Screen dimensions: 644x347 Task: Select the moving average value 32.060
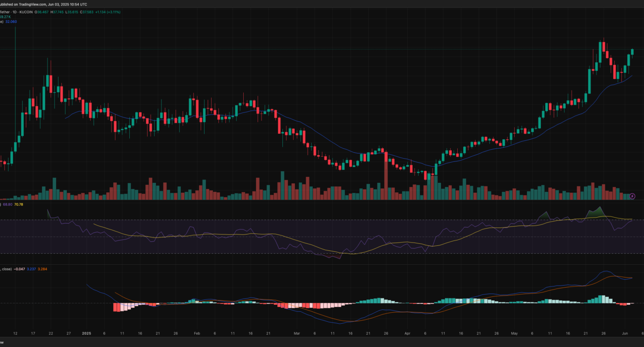pyautogui.click(x=11, y=22)
